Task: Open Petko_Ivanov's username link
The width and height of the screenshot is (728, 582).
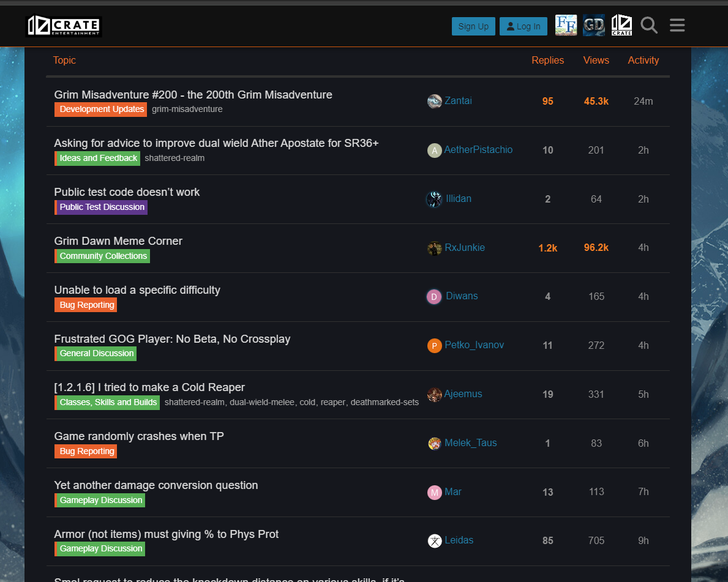Action: [x=474, y=345]
